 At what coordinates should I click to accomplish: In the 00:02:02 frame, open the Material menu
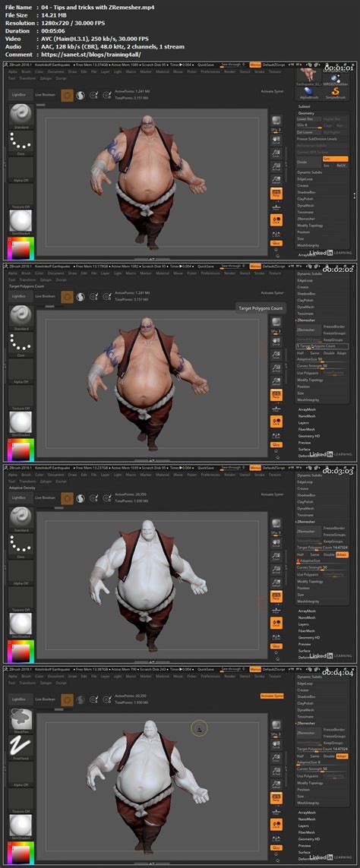click(x=163, y=273)
